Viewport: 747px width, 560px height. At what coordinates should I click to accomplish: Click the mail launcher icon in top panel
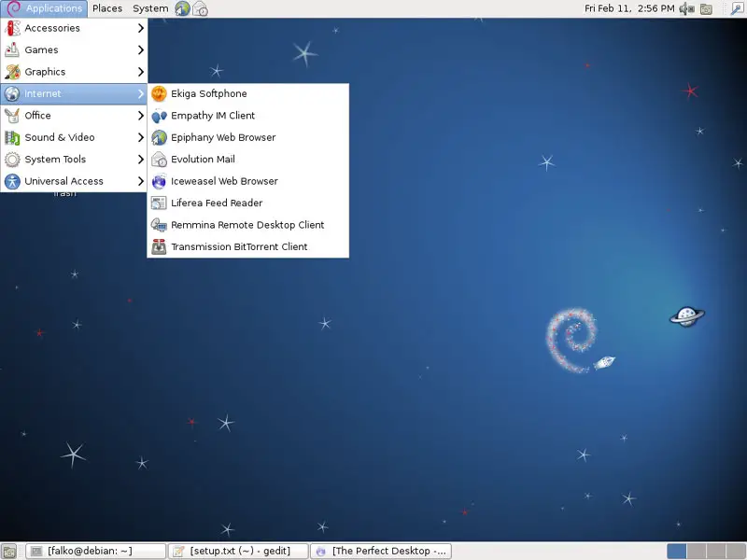tap(200, 8)
